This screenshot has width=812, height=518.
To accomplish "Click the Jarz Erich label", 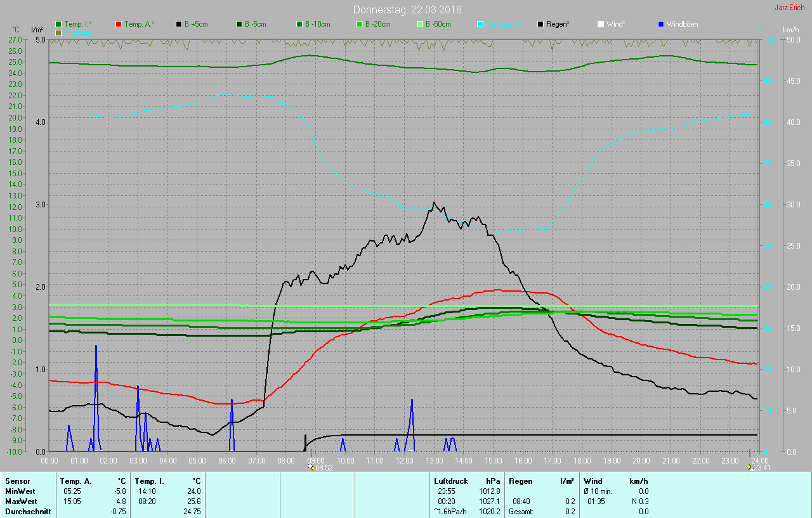I will click(x=790, y=8).
